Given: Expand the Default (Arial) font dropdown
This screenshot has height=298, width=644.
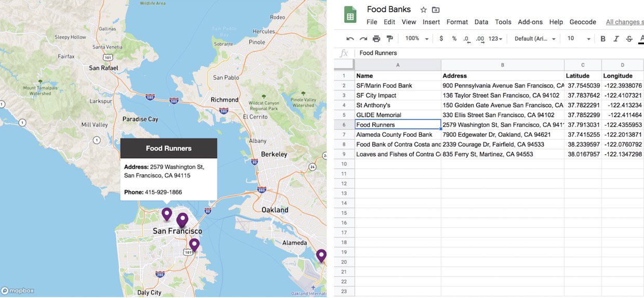Looking at the screenshot, I should 535,39.
